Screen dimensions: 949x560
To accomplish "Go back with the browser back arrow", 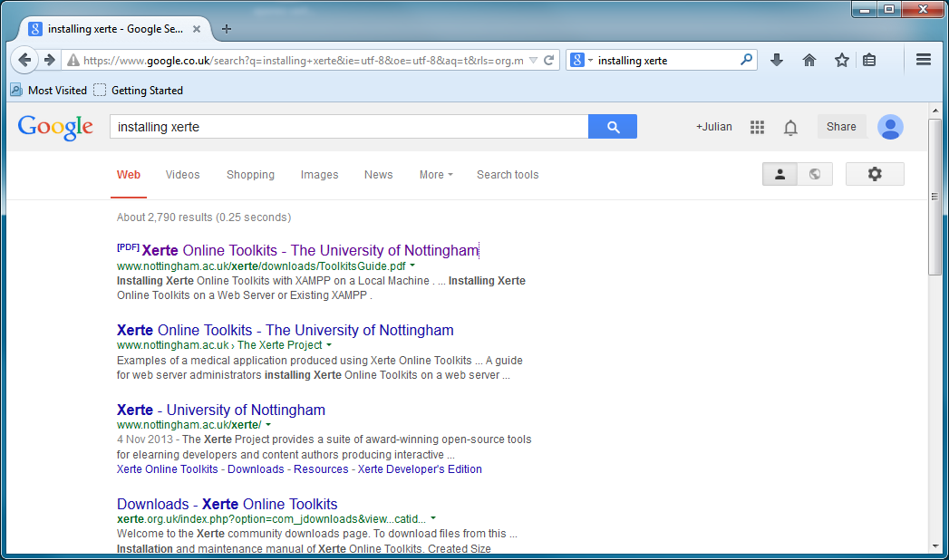I will (x=24, y=60).
